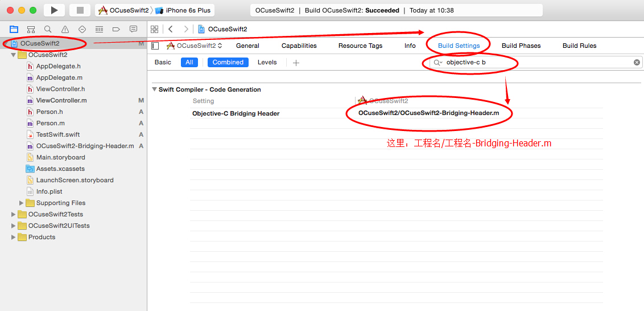The image size is (644, 311).
Task: Select Combined settings view
Action: pyautogui.click(x=228, y=63)
